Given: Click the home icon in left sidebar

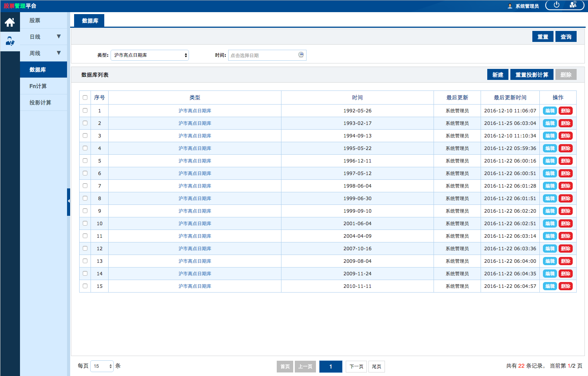Looking at the screenshot, I should coord(10,22).
